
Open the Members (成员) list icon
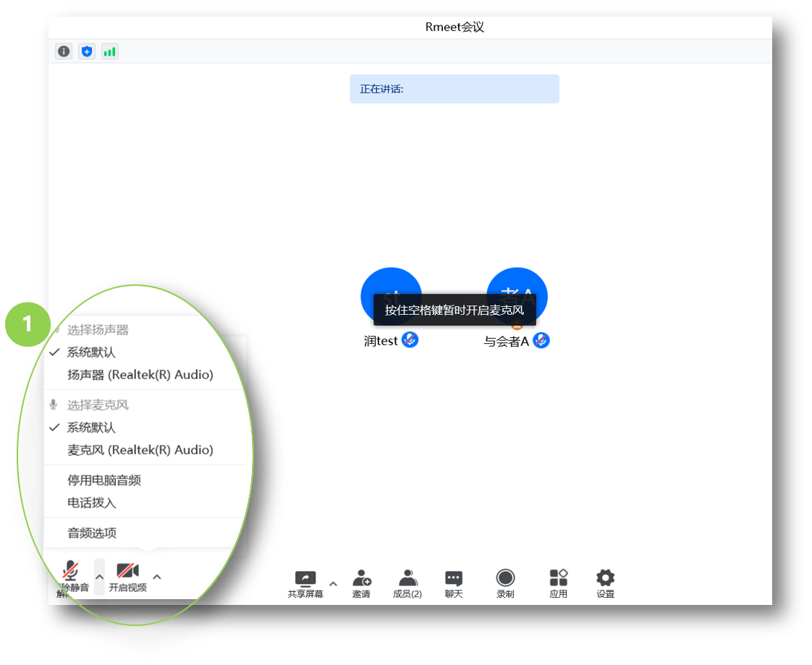[x=407, y=578]
